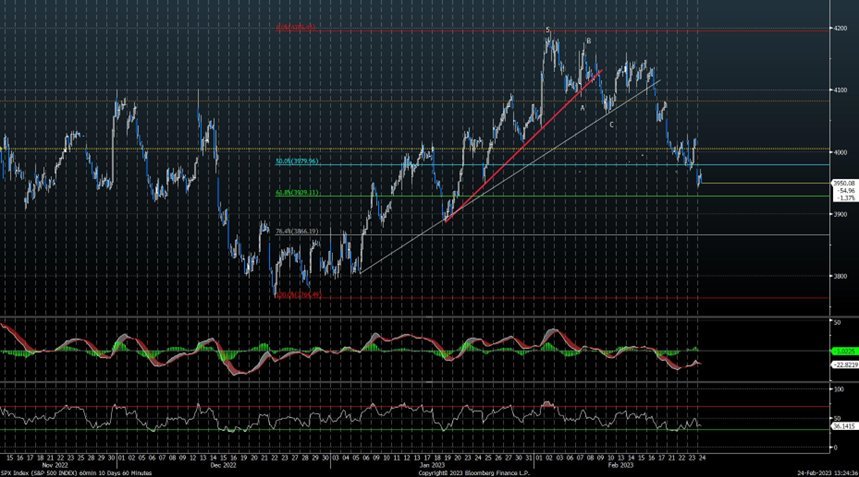The image size is (859, 477).
Task: Click the Bloomberg Finance L.P. copyright text
Action: click(x=474, y=473)
